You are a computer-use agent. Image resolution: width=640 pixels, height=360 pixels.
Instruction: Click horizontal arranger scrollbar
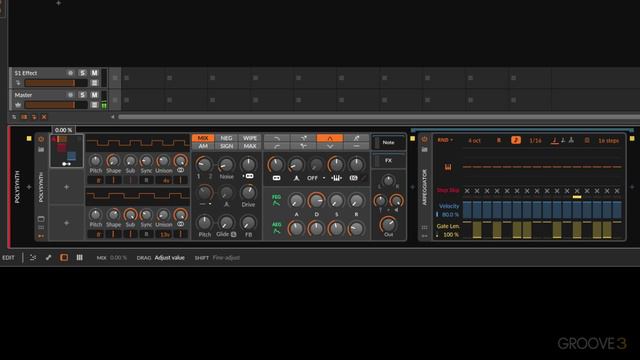[x=379, y=117]
